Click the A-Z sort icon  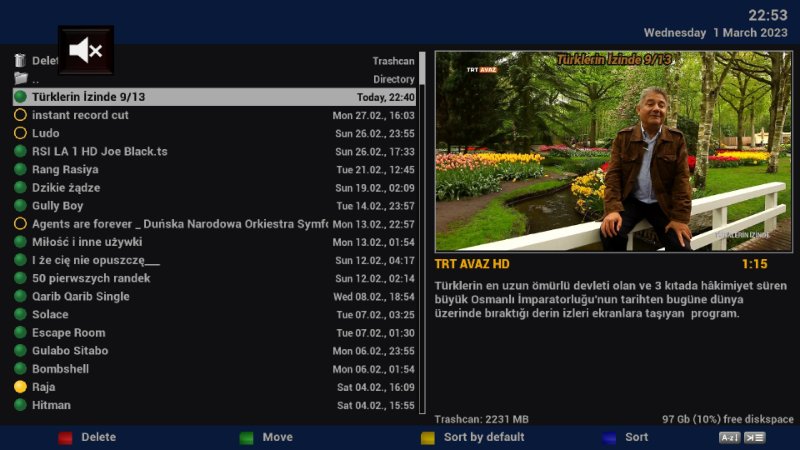pos(729,437)
